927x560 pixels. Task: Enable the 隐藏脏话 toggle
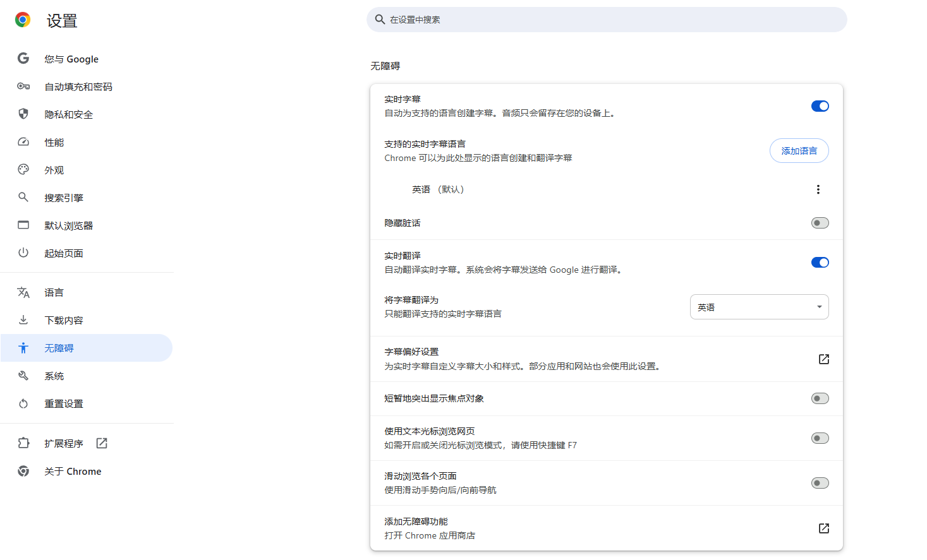pyautogui.click(x=820, y=223)
